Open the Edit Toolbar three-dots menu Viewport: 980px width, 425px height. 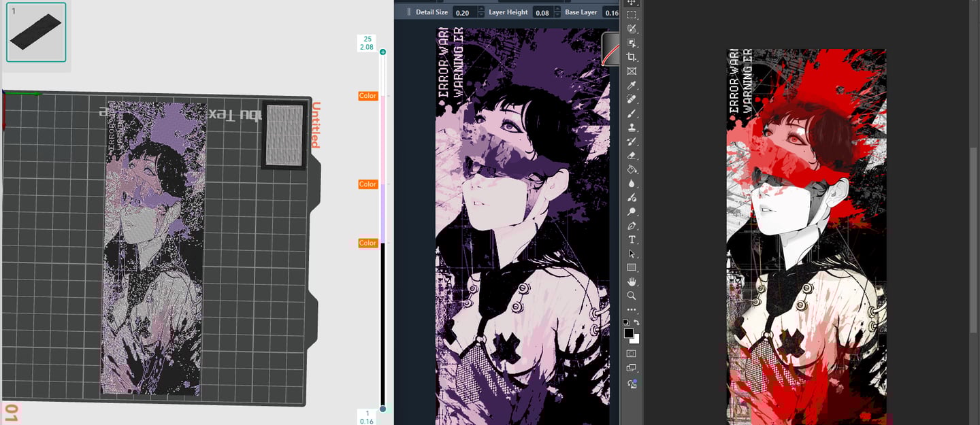(x=632, y=310)
